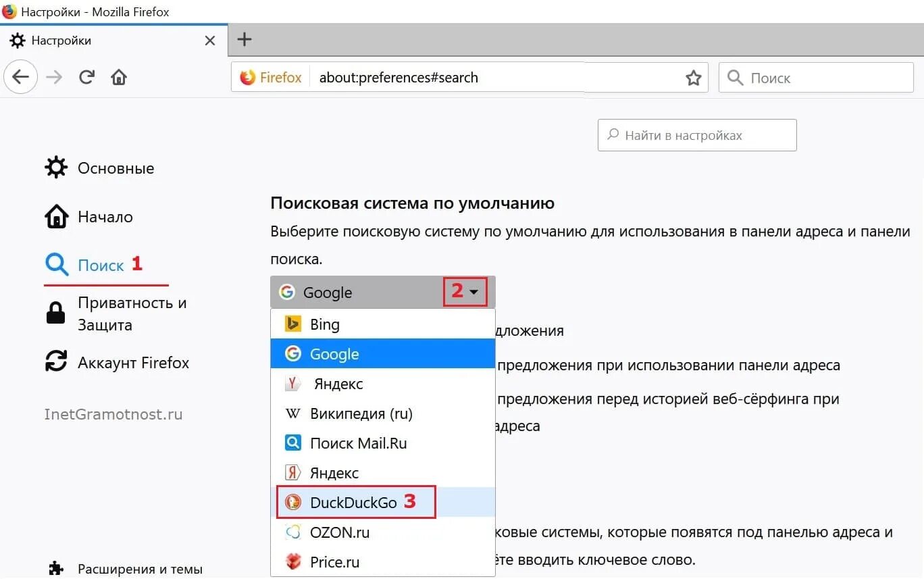The height and width of the screenshot is (579, 924).
Task: Focus the Найти в настройках field
Action: click(697, 135)
